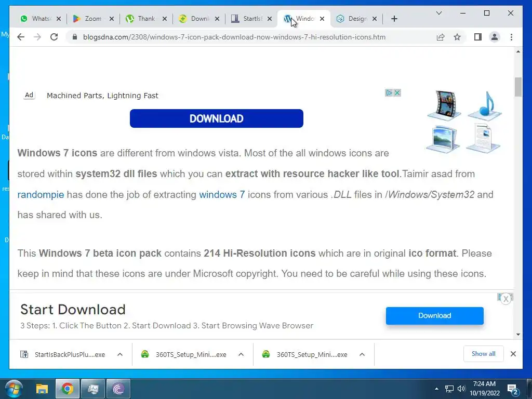Open the notification center icon
This screenshot has width=532, height=399.
coord(512,389)
